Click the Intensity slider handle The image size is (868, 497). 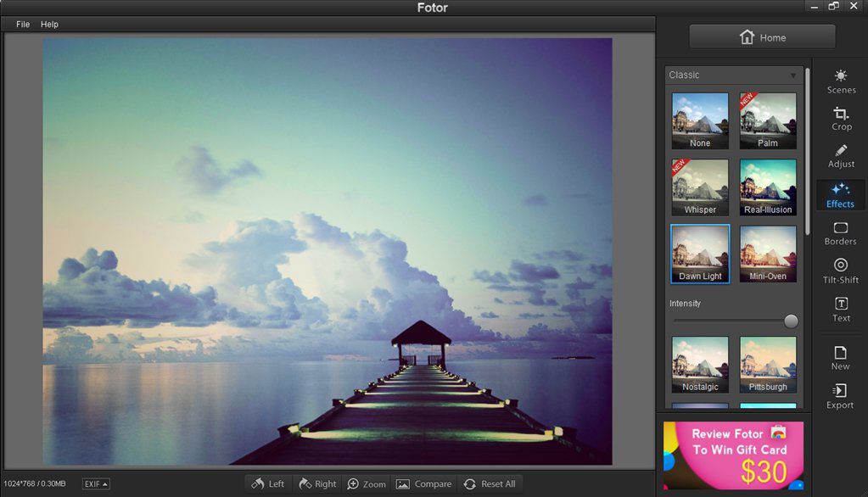click(791, 321)
